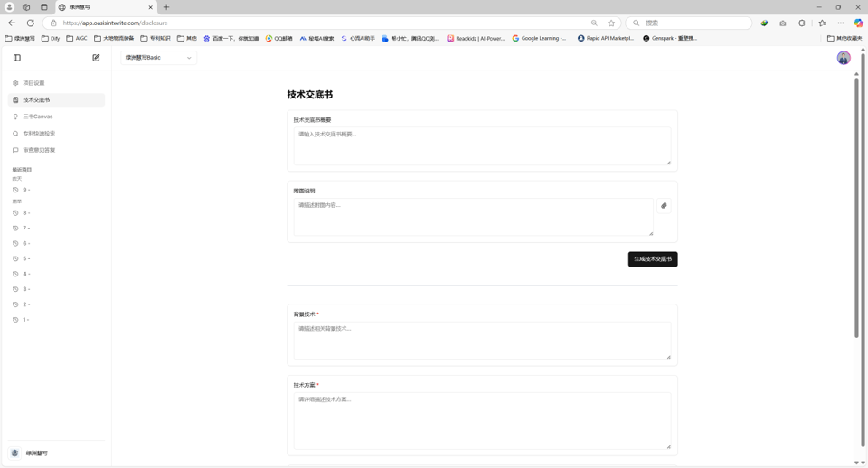868x468 pixels.
Task: Open 项目设置 in the sidebar
Action: click(34, 83)
